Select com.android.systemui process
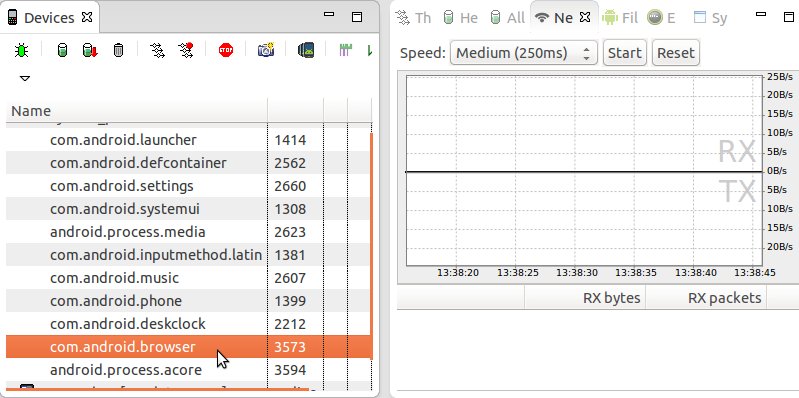799x398 pixels. point(125,209)
